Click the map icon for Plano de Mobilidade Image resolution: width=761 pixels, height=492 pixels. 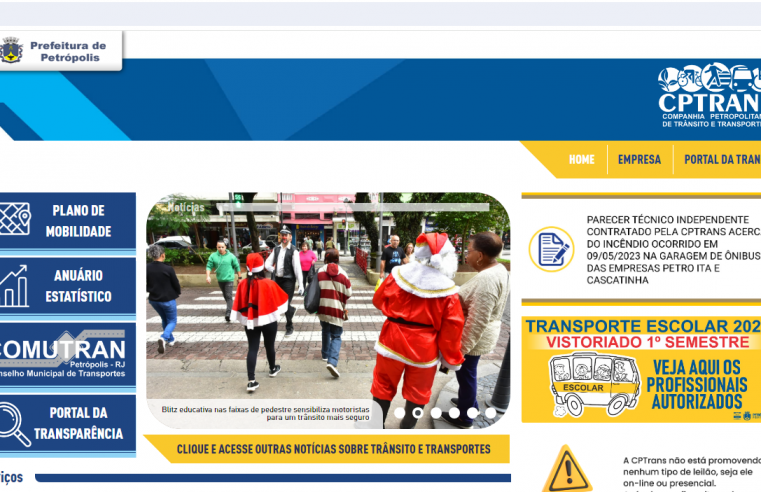tap(15, 219)
